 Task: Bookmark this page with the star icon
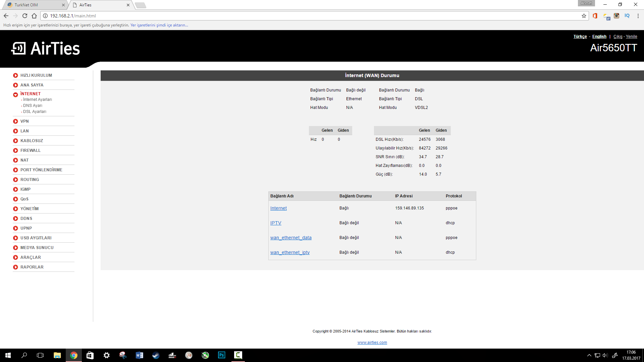pyautogui.click(x=584, y=16)
